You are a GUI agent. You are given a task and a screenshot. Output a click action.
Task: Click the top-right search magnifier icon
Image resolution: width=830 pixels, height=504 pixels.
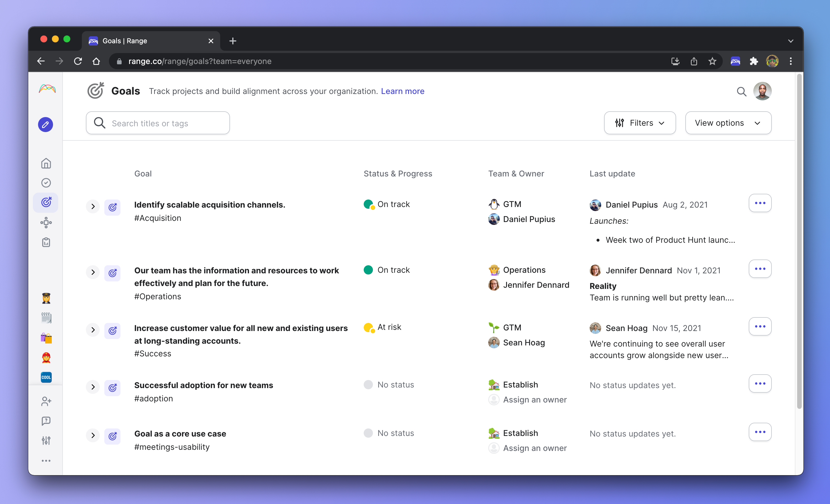click(x=741, y=91)
